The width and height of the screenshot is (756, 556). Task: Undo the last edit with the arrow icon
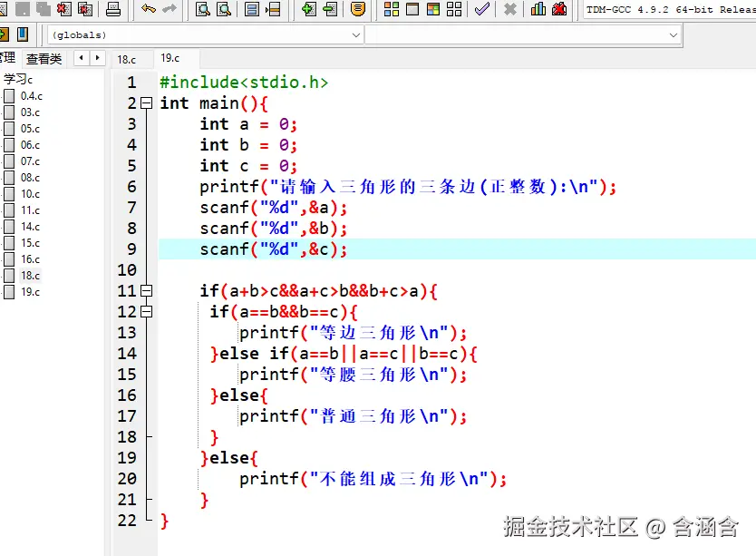(149, 8)
